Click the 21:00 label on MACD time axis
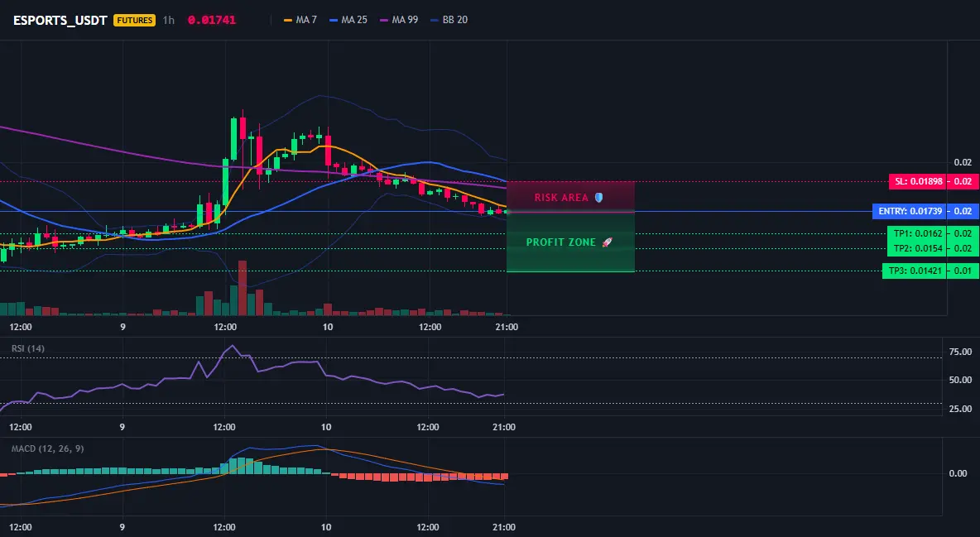 tap(504, 527)
